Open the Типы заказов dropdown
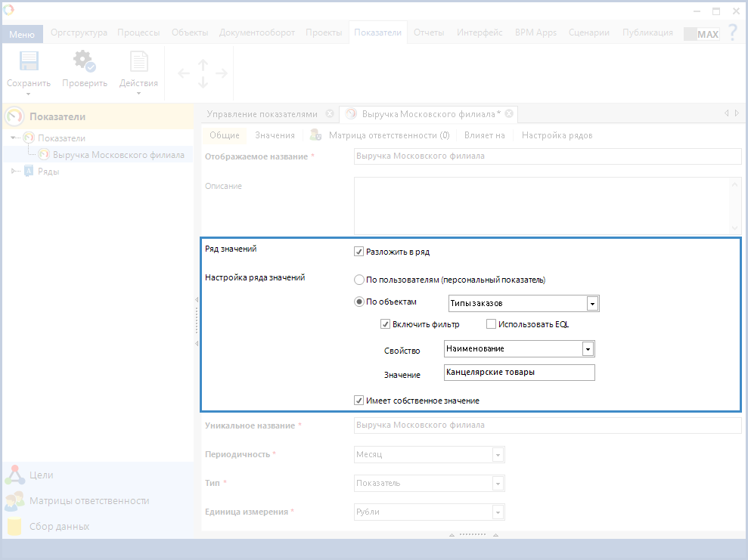Screen dimensions: 748x560 coord(592,304)
